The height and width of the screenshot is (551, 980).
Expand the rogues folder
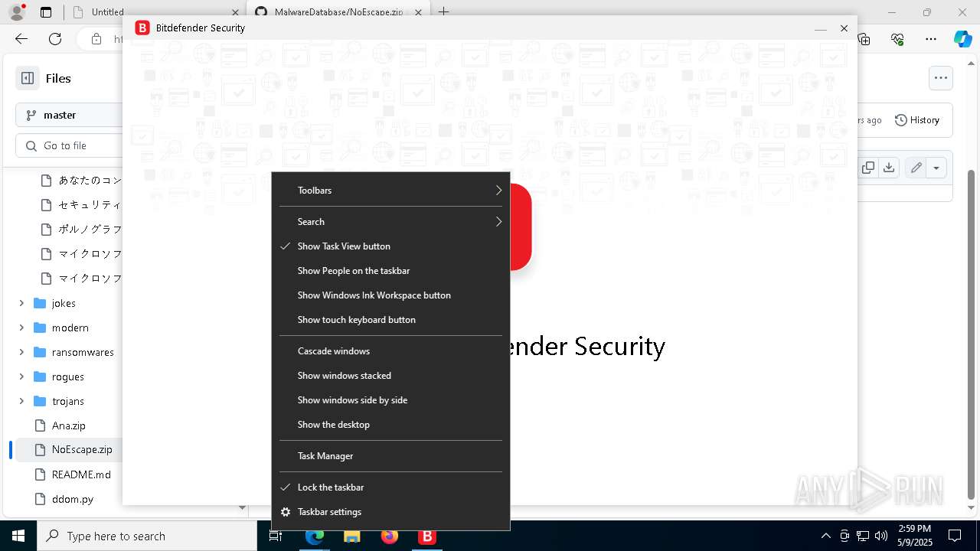tap(21, 377)
